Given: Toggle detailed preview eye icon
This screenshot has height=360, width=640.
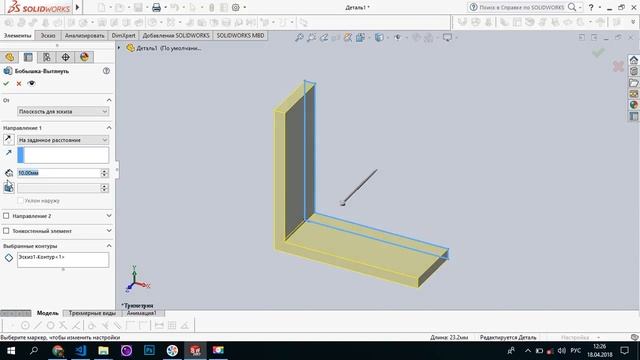Looking at the screenshot, I should coord(31,83).
